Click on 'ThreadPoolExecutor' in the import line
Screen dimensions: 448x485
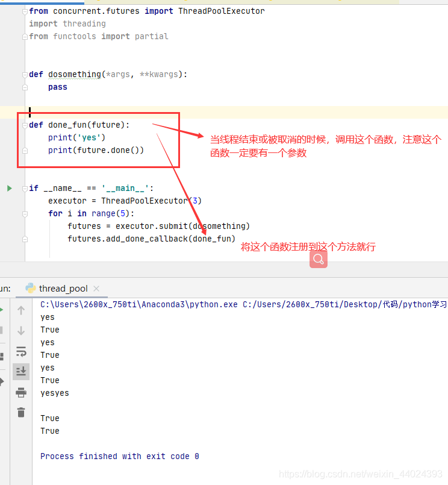(x=222, y=11)
